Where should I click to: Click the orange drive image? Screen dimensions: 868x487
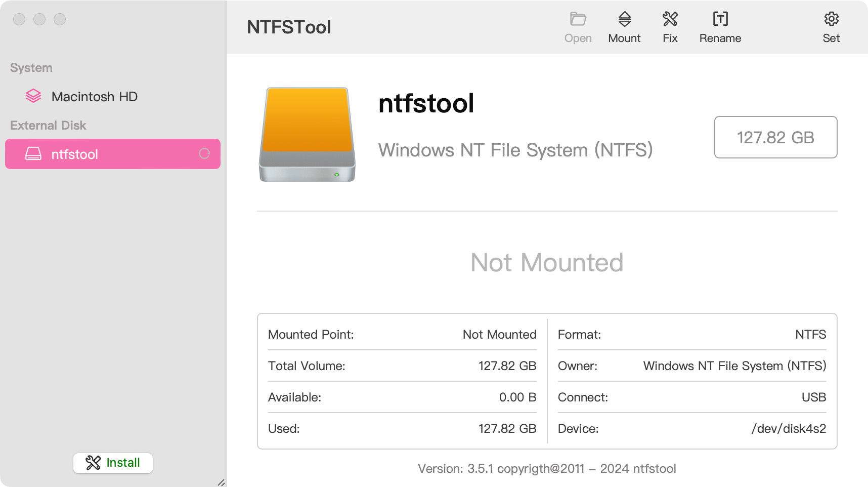pos(307,134)
